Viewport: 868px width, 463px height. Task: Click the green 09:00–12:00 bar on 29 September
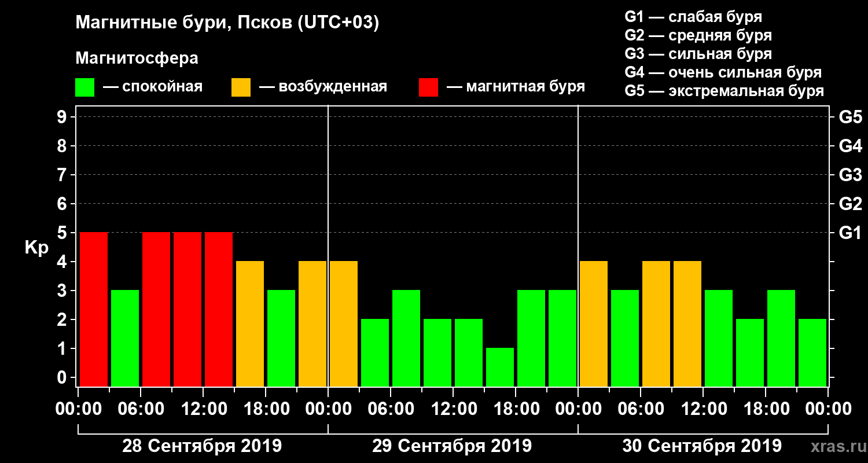tap(437, 352)
